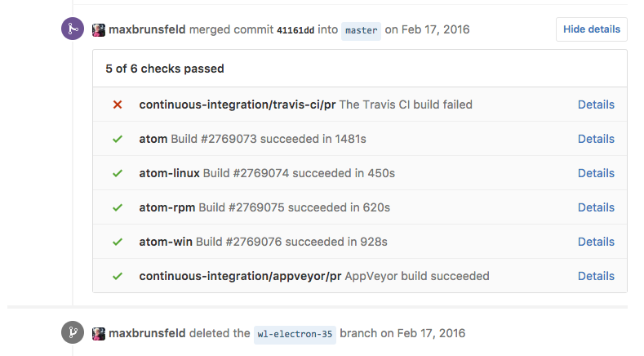This screenshot has width=644, height=356.
Task: Open Details for atom build
Action: tap(596, 139)
